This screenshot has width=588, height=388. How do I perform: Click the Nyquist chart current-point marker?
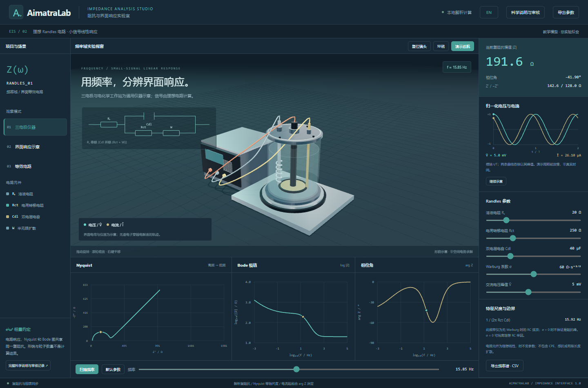101,332
